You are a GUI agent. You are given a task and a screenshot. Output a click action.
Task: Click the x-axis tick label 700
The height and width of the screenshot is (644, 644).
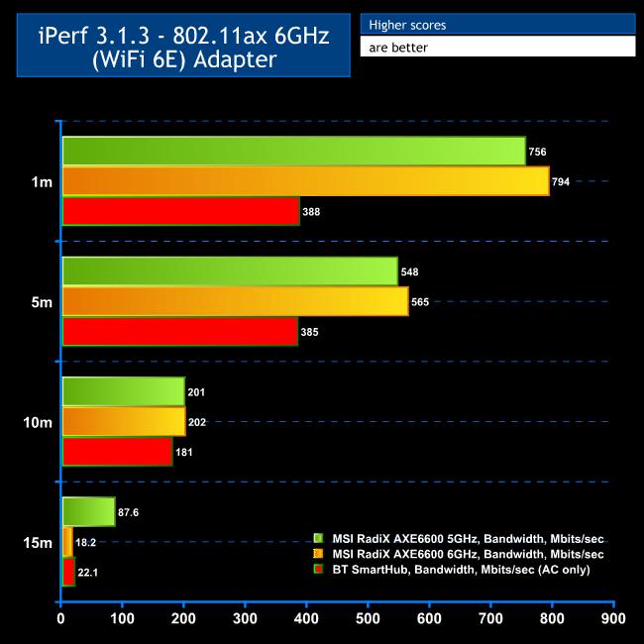pos(490,618)
